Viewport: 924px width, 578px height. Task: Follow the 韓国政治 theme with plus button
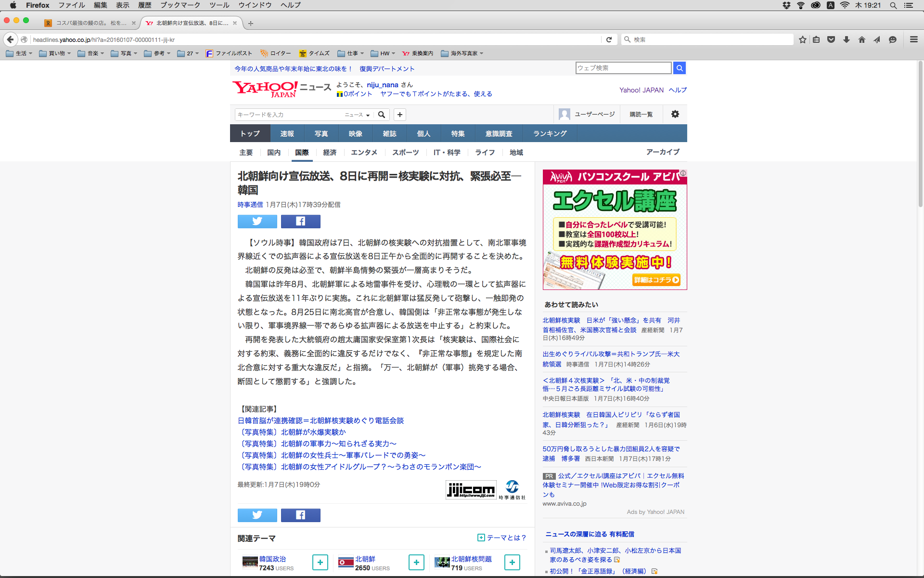coord(320,562)
